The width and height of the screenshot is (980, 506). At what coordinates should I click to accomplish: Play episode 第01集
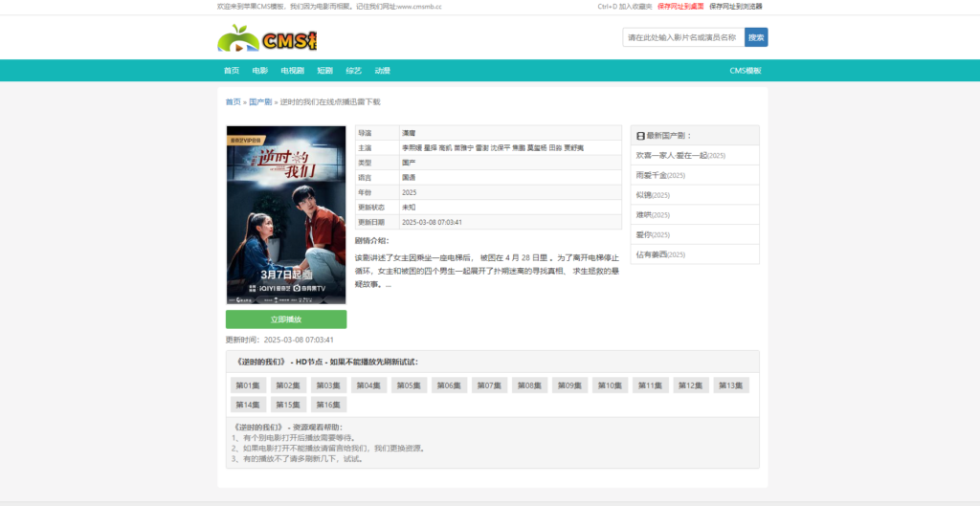coord(248,385)
